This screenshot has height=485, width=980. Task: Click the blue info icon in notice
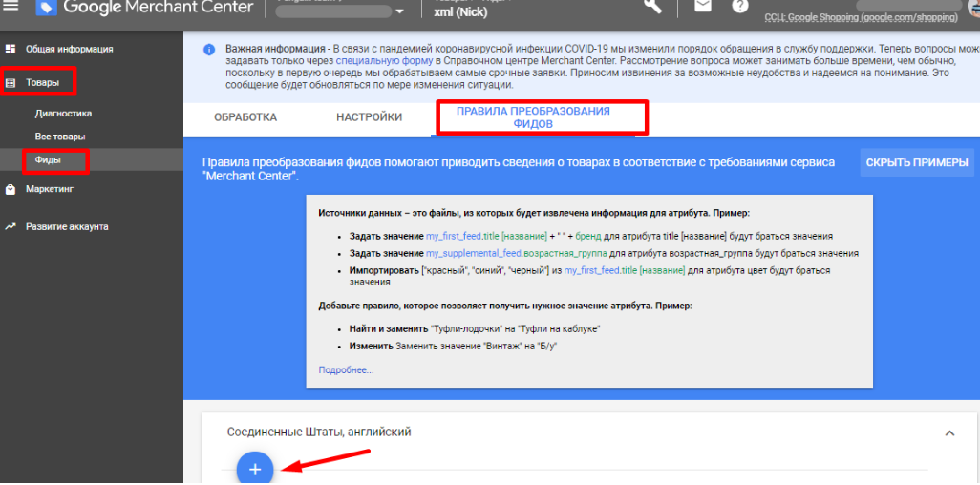(x=209, y=50)
